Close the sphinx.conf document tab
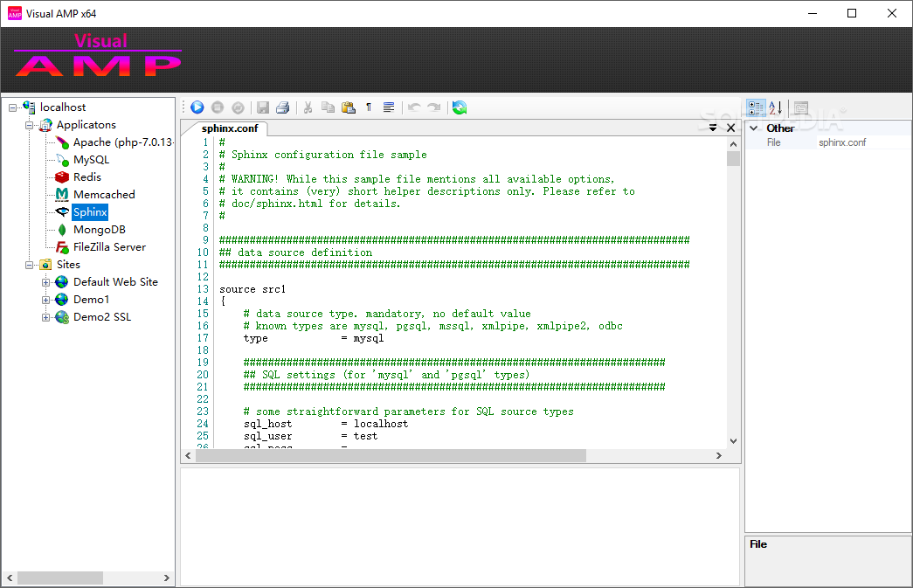Screen dimensions: 913x588 [730, 128]
